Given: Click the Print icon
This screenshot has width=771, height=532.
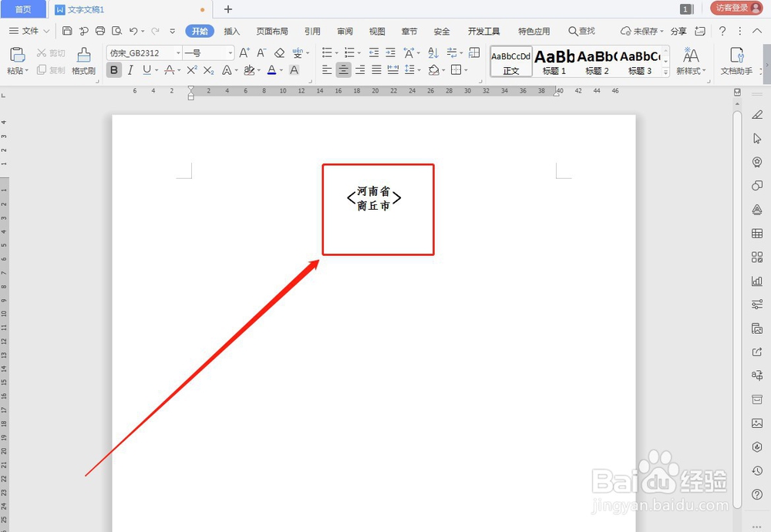Looking at the screenshot, I should coord(99,31).
